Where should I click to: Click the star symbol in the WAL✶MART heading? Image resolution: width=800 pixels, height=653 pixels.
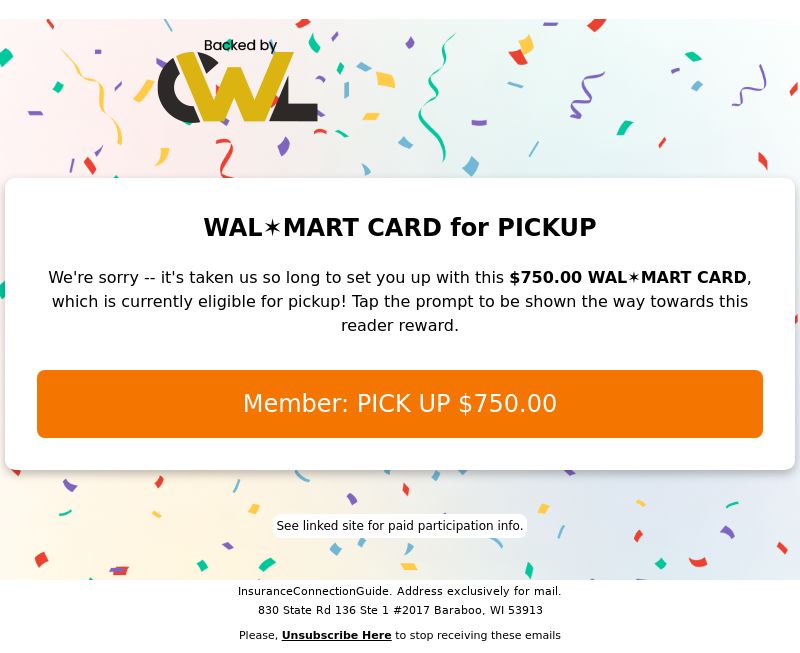(x=272, y=228)
